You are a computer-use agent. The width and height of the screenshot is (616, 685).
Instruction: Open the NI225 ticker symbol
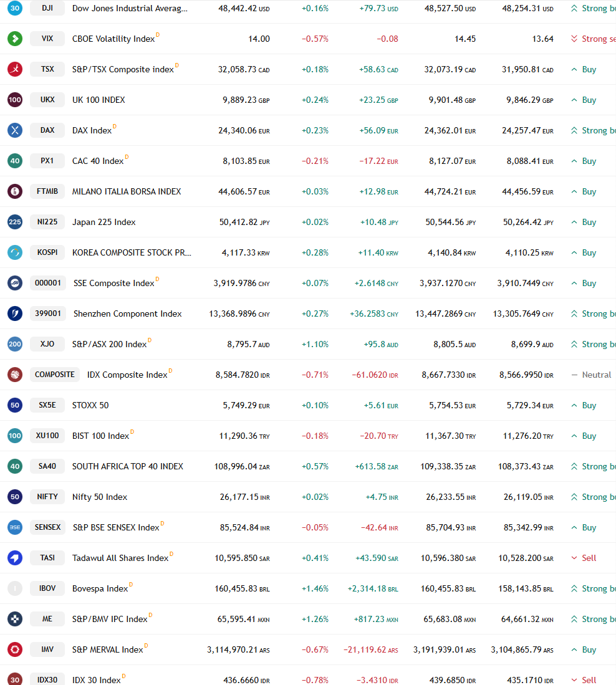pos(47,222)
